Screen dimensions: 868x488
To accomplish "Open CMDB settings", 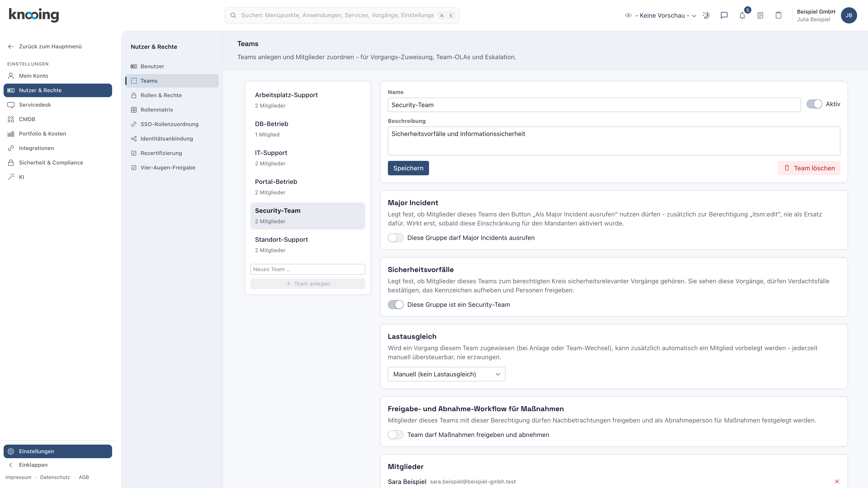I will pos(58,119).
